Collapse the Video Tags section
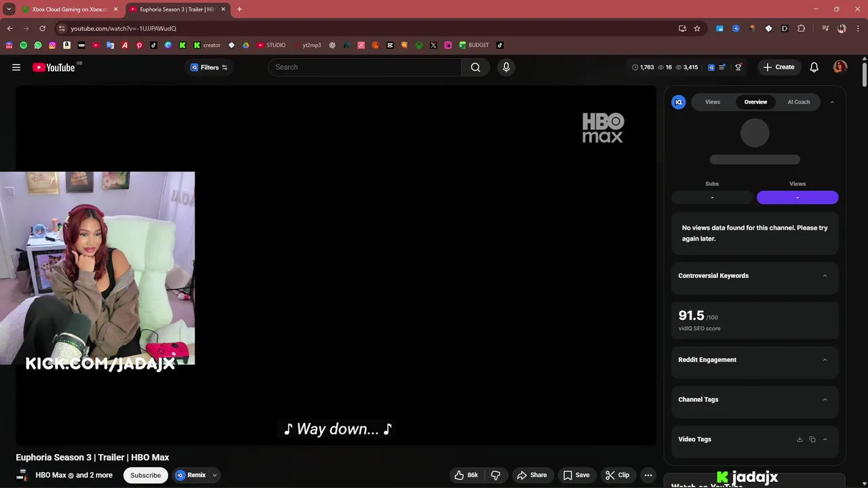The width and height of the screenshot is (868, 488). 825,439
